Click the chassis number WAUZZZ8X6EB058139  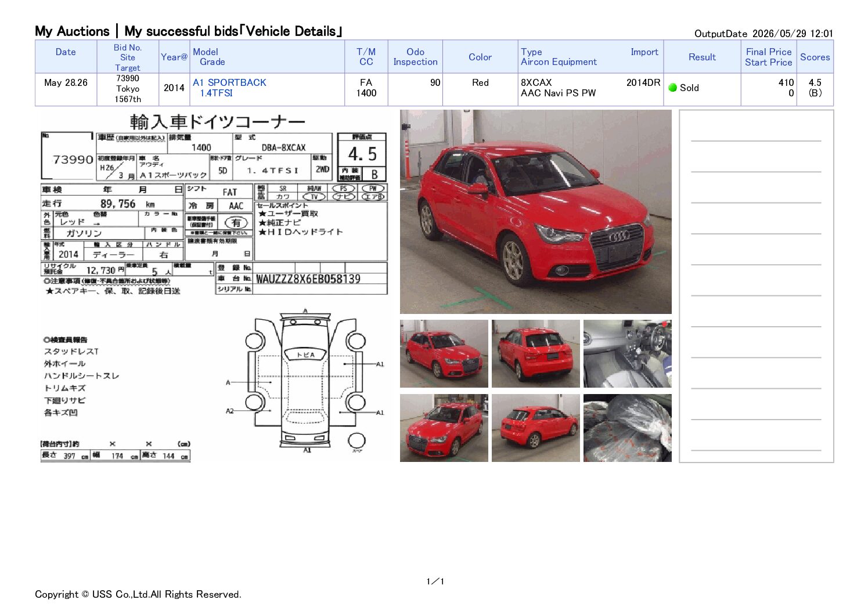308,279
